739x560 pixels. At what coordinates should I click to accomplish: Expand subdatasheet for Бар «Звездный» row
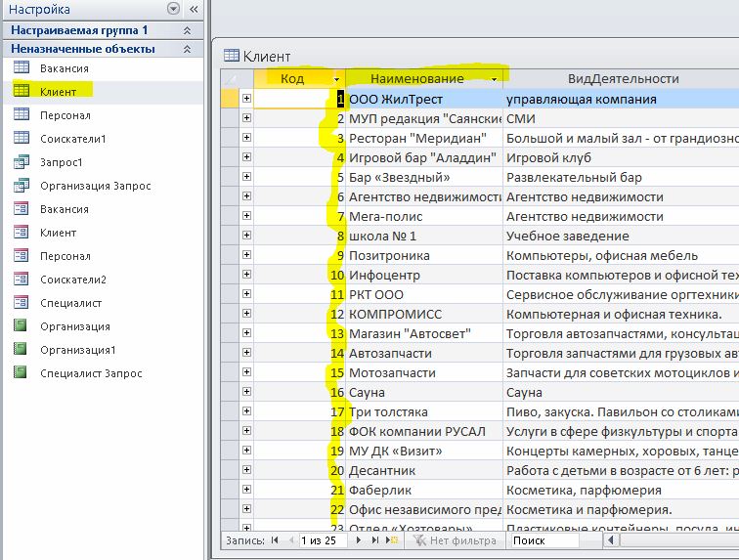(x=246, y=176)
